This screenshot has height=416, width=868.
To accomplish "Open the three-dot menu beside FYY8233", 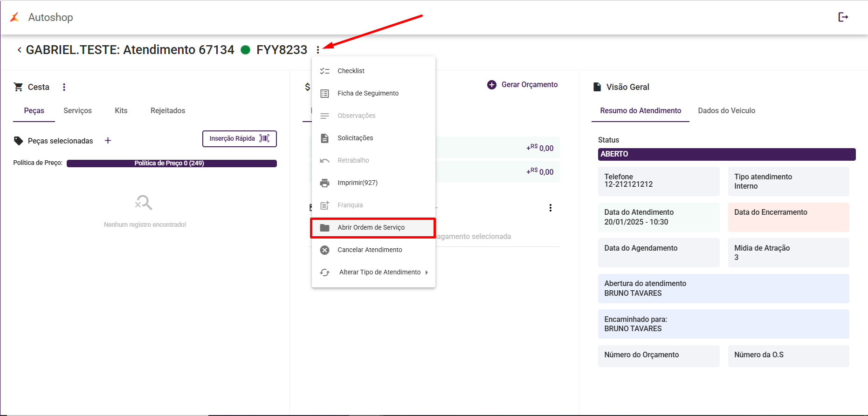I will click(318, 50).
